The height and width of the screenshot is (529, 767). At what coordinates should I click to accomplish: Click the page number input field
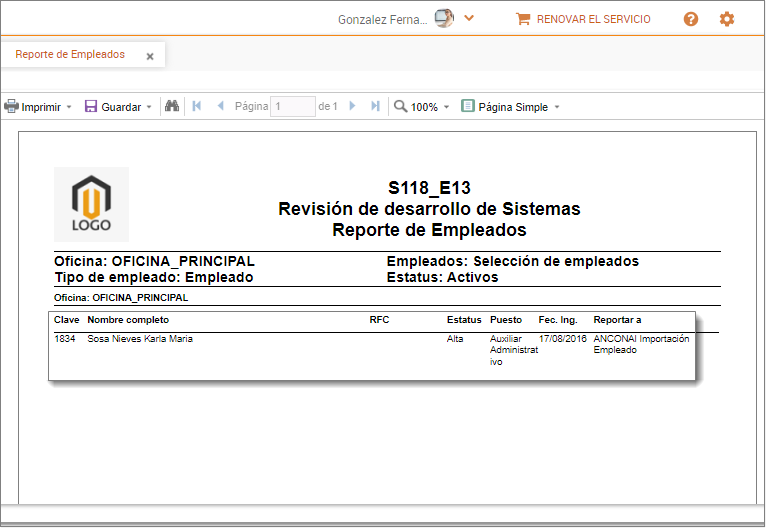click(292, 106)
